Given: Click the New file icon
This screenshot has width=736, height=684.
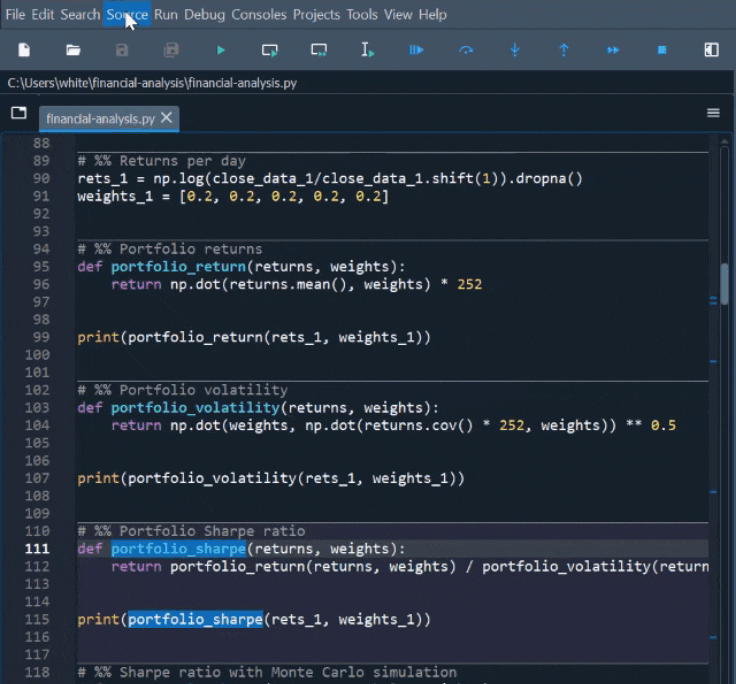Looking at the screenshot, I should [x=24, y=50].
